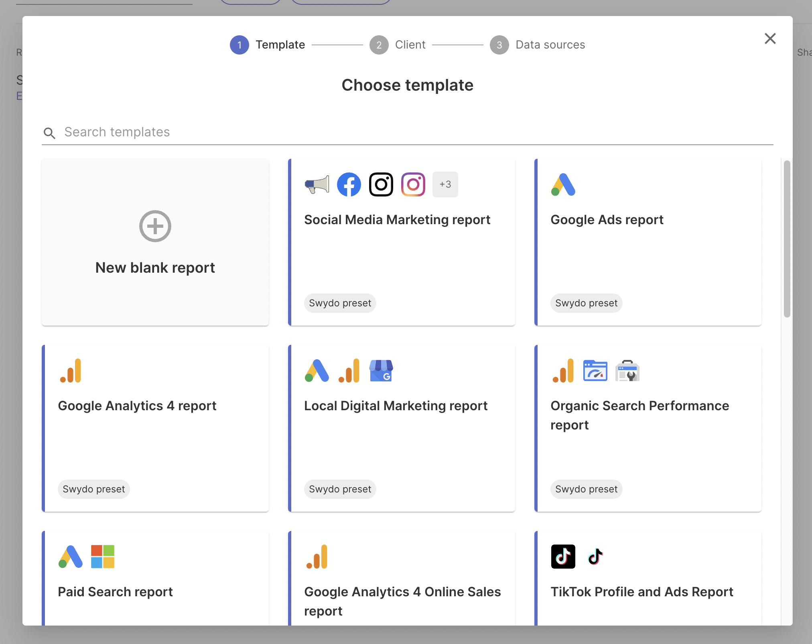The width and height of the screenshot is (812, 644).
Task: Select the Google Ads icon on Google Ads report
Action: click(563, 184)
